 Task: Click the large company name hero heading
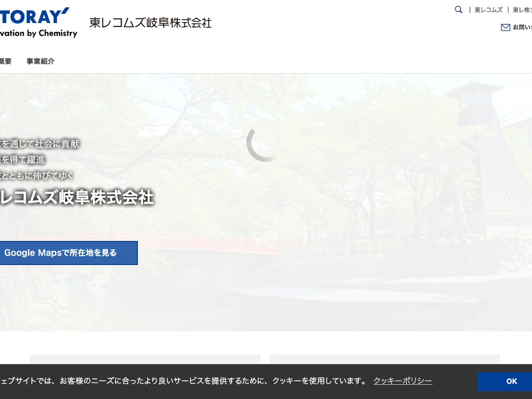click(x=76, y=197)
